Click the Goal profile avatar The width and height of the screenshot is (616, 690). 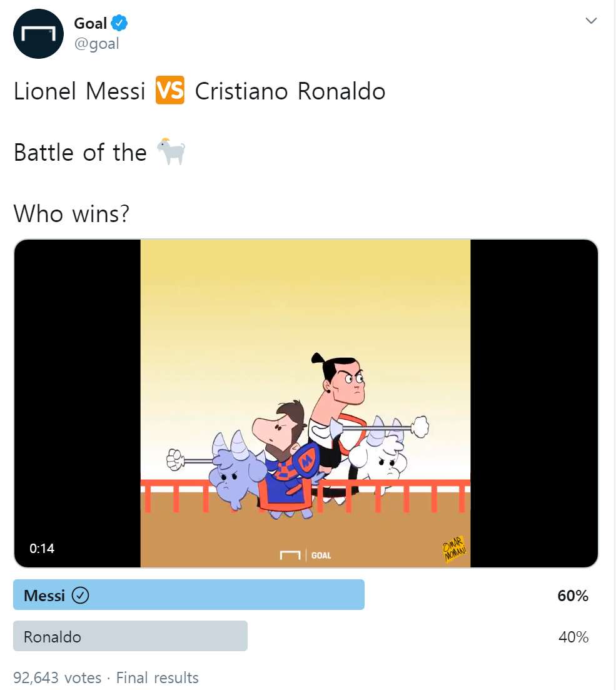[39, 34]
